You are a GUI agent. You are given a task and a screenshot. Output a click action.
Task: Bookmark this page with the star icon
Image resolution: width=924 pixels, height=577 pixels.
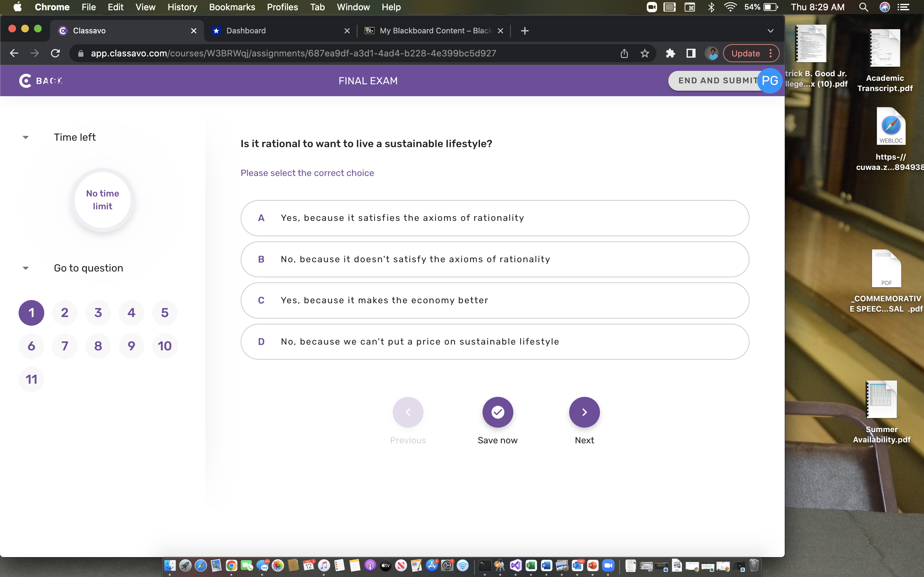tap(645, 53)
